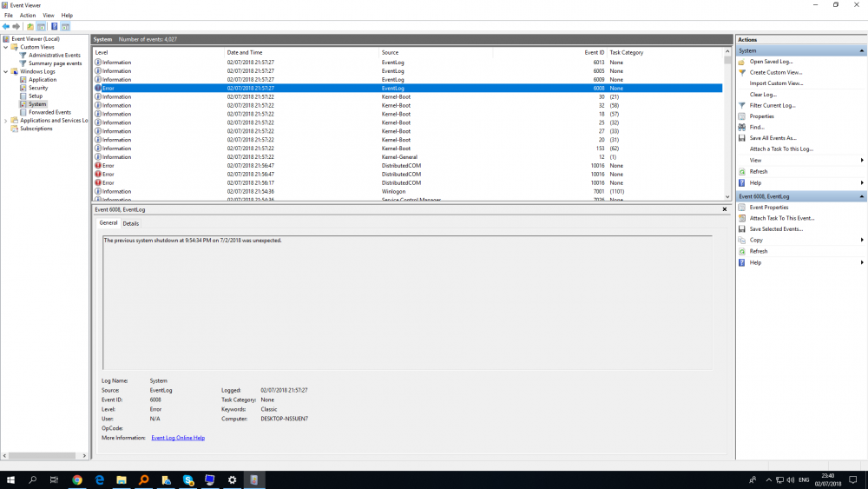The image size is (868, 489).
Task: Collapse the System actions section
Action: coord(861,50)
